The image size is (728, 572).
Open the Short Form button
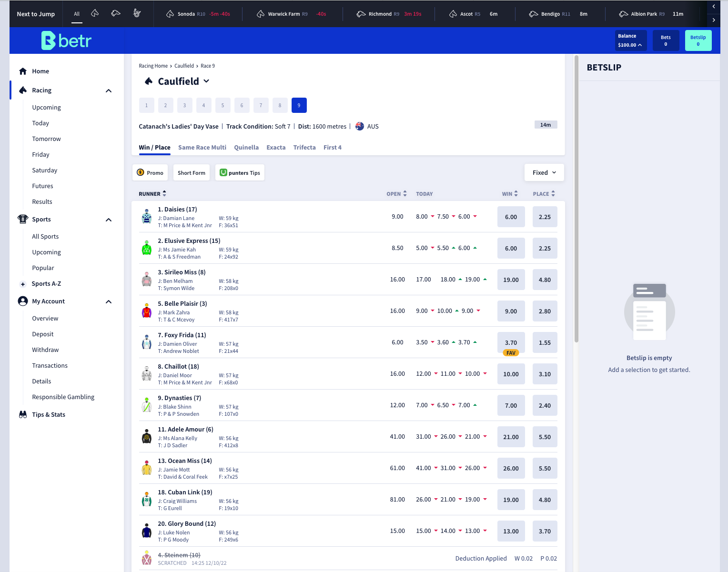point(192,172)
